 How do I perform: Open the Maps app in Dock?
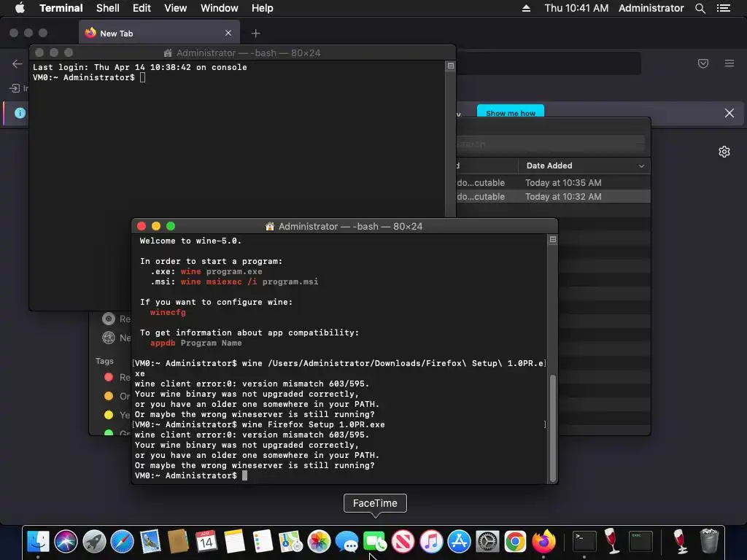coord(290,542)
